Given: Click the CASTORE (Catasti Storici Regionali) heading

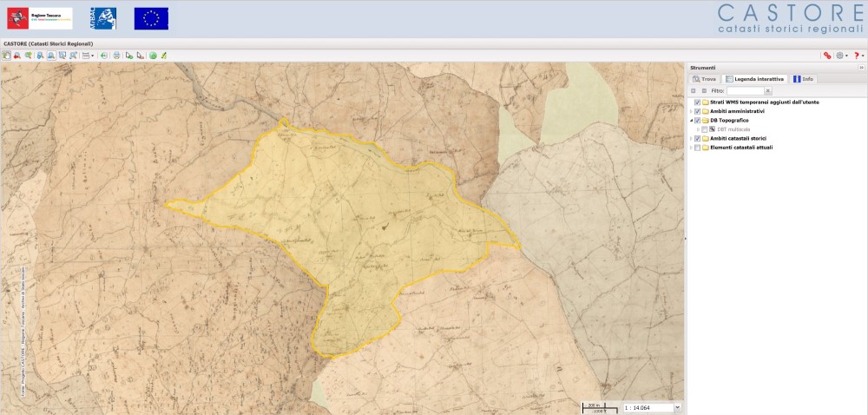Looking at the screenshot, I should pos(48,43).
